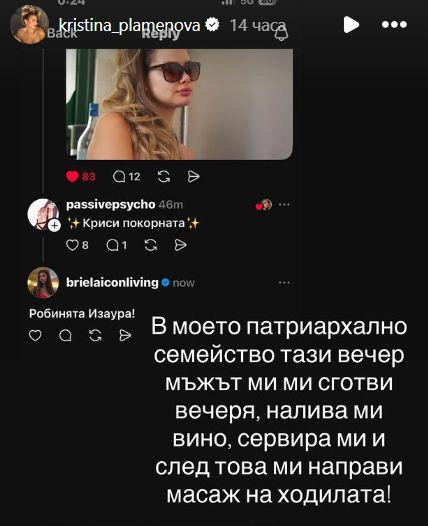This screenshot has width=428, height=526.
Task: Send the passivepsycho comment via share icon
Action: [x=180, y=246]
